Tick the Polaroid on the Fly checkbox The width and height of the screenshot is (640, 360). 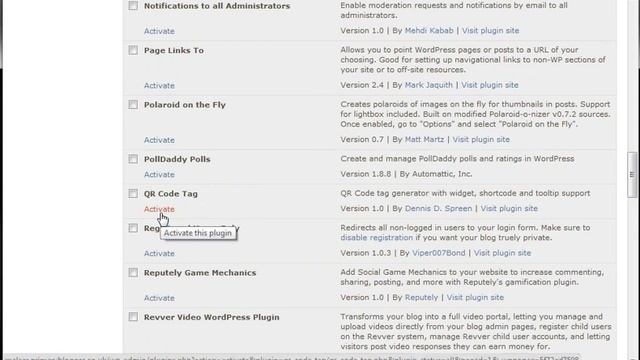coord(133,104)
